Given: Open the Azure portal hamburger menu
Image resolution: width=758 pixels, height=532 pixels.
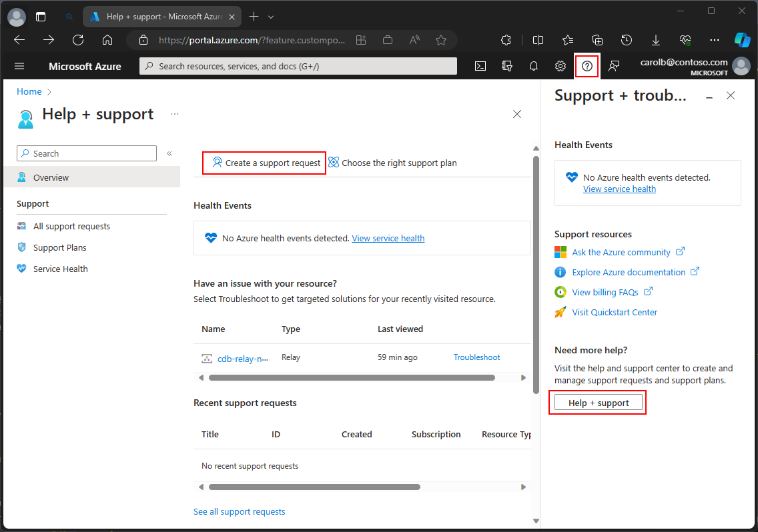Looking at the screenshot, I should (19, 66).
